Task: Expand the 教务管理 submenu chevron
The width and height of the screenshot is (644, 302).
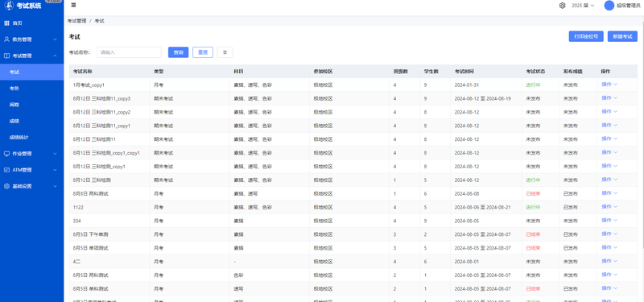Action: pos(55,39)
